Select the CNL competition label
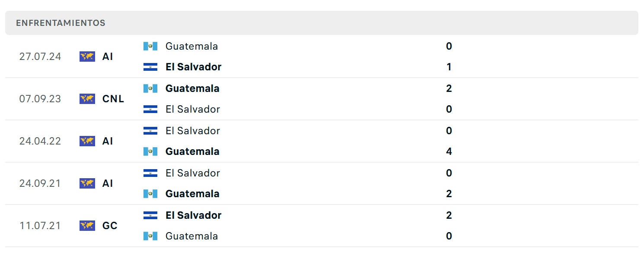This screenshot has height=255, width=644. click(113, 99)
